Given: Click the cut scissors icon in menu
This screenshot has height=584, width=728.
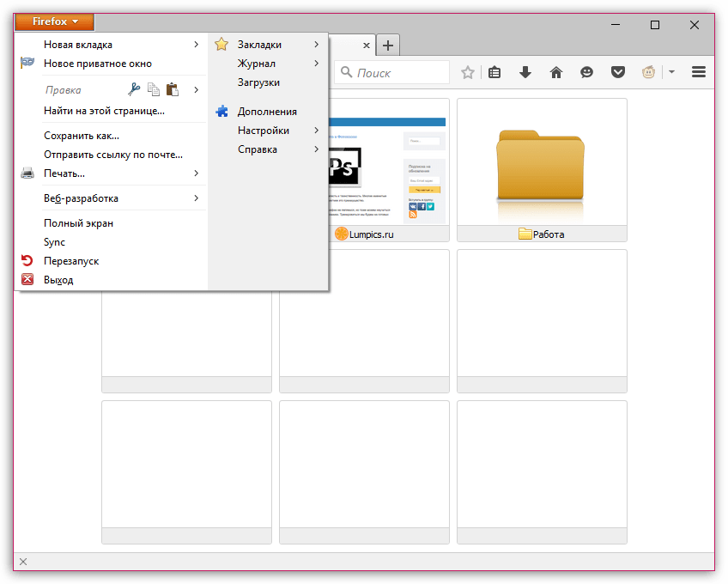Looking at the screenshot, I should [134, 88].
